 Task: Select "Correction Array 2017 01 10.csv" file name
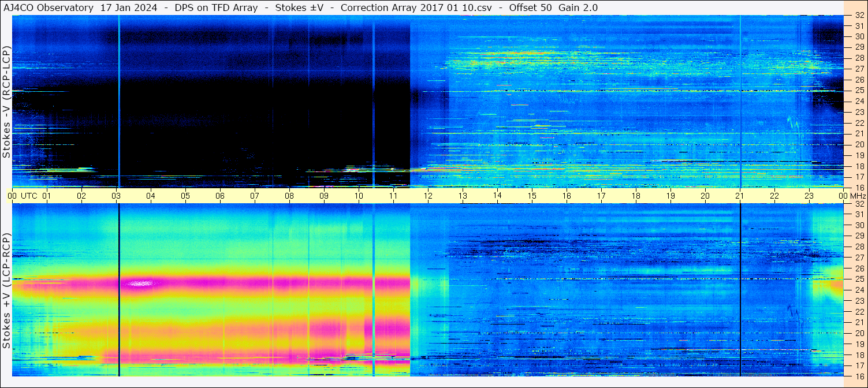pos(416,8)
